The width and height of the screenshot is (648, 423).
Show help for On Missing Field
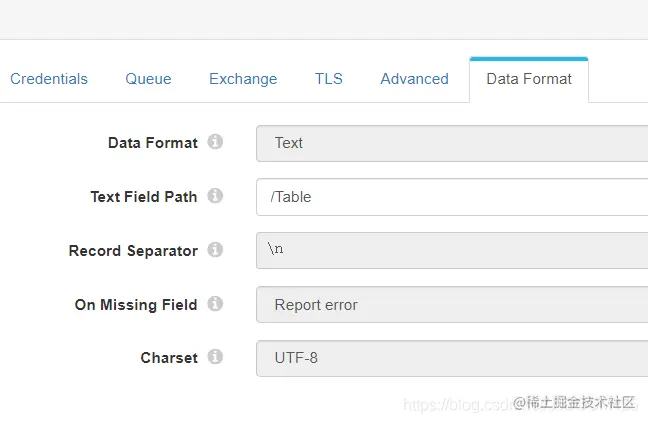[x=215, y=304]
